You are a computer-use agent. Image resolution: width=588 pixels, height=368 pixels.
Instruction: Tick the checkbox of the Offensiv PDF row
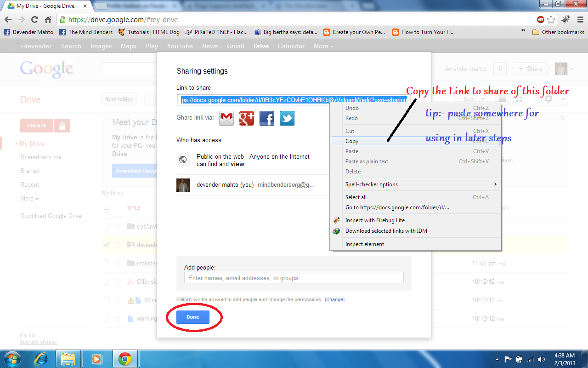pyautogui.click(x=106, y=282)
